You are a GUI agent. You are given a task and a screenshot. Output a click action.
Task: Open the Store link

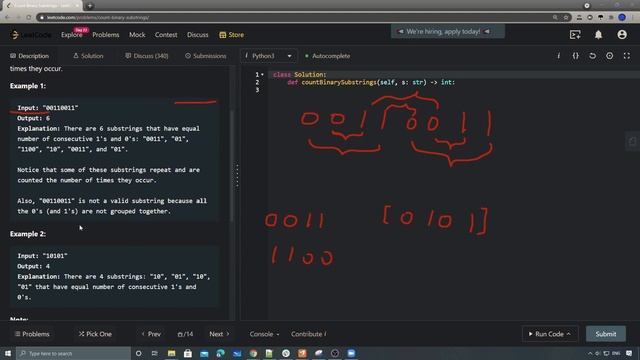tap(231, 35)
